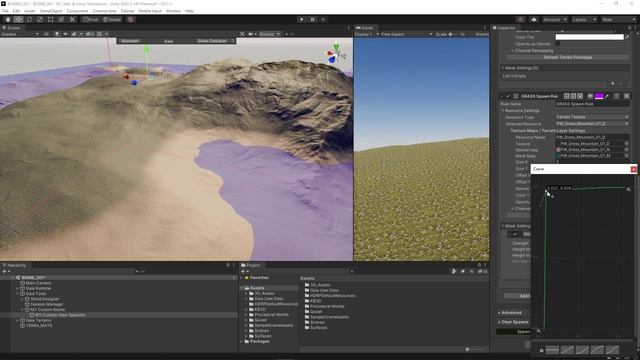
Task: Open the Account dropdown
Action: click(x=555, y=19)
